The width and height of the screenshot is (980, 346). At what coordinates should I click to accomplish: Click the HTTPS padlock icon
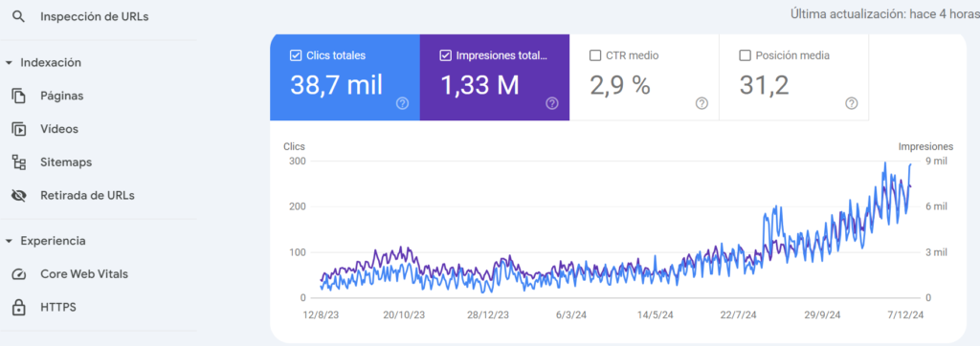(x=19, y=307)
